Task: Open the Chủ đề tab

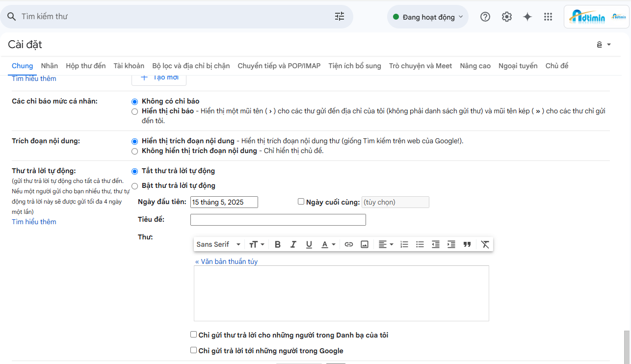Action: pyautogui.click(x=557, y=66)
